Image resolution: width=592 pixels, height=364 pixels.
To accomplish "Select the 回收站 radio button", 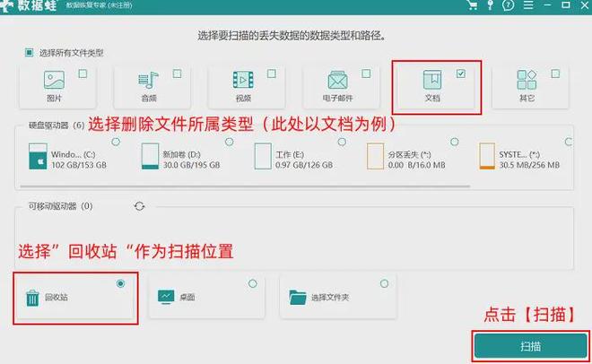I will point(120,283).
